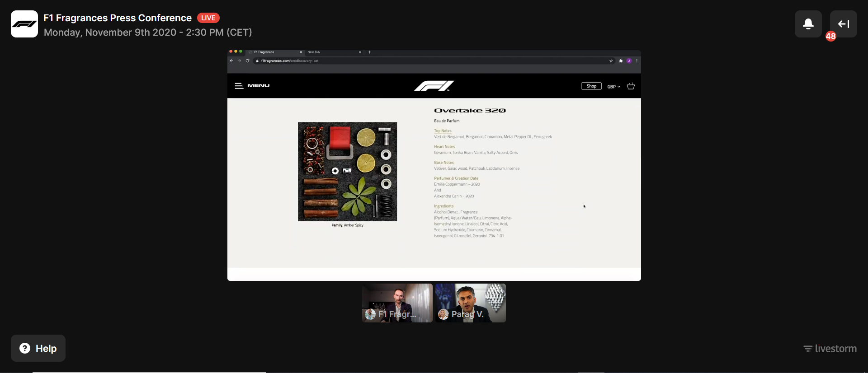Close the F1 Fragrances browser tab
This screenshot has height=373, width=868.
[x=301, y=52]
